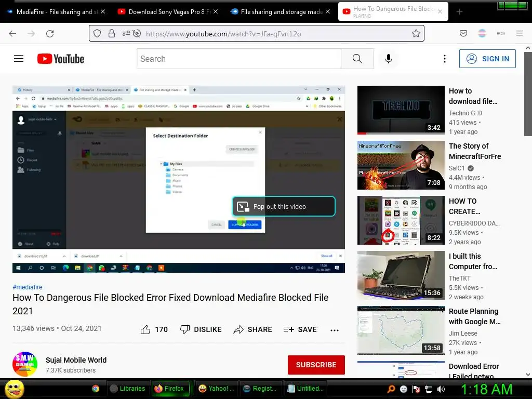
Task: Close the playing YouTube tab
Action: coord(440,11)
